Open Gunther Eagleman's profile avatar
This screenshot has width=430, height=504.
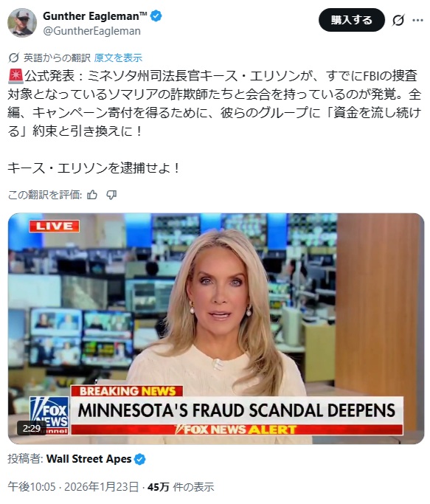(22, 23)
